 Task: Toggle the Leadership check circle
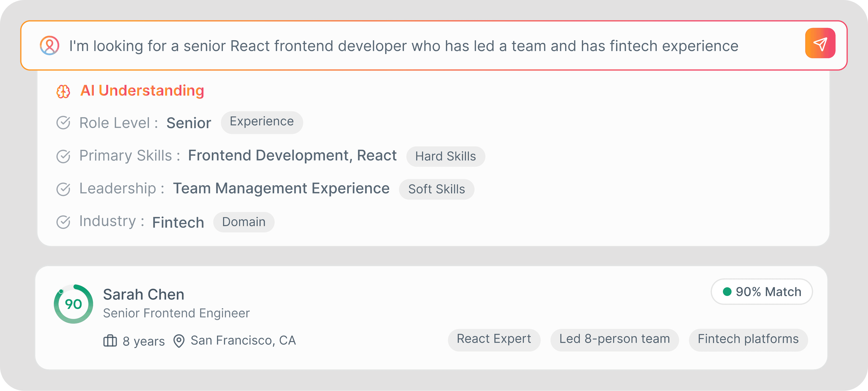click(63, 189)
